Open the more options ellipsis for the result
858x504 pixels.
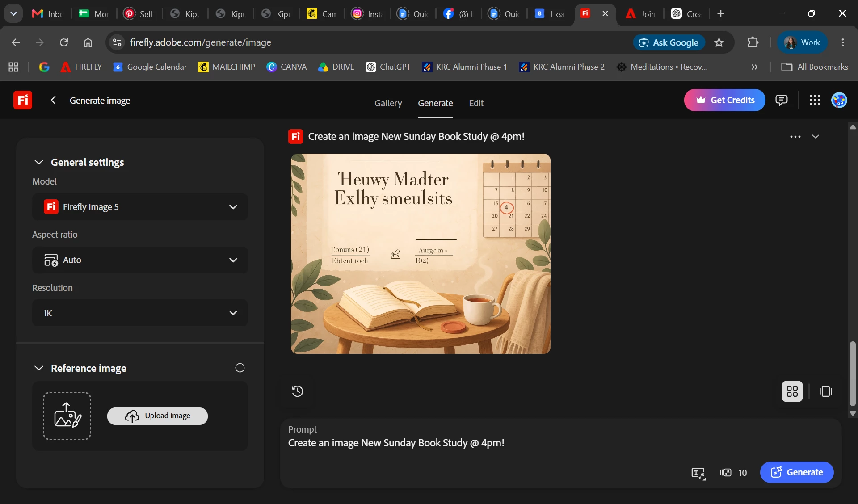(795, 137)
